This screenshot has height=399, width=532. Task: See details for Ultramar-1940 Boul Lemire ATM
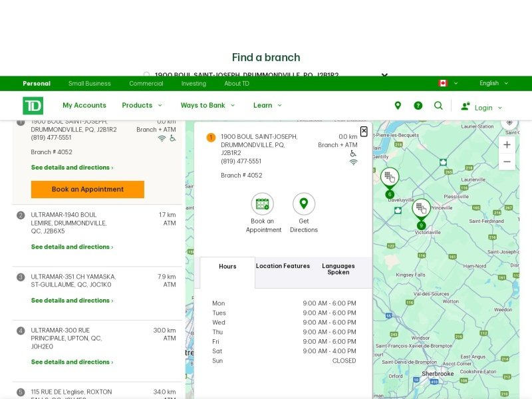tap(72, 247)
